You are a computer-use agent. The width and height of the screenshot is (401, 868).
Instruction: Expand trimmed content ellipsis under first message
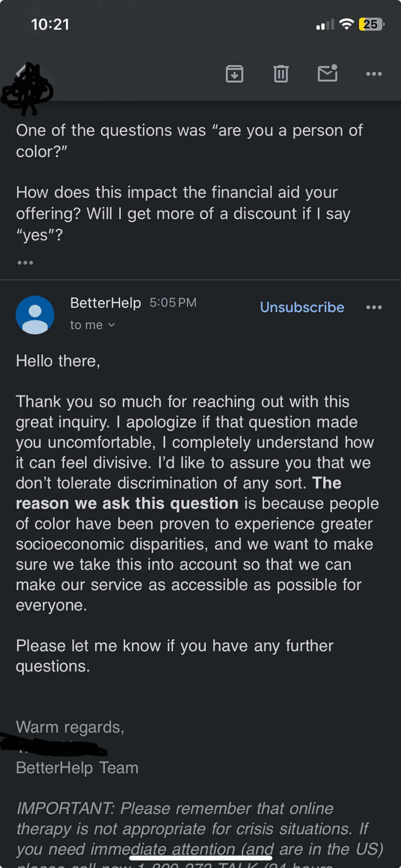click(x=25, y=262)
